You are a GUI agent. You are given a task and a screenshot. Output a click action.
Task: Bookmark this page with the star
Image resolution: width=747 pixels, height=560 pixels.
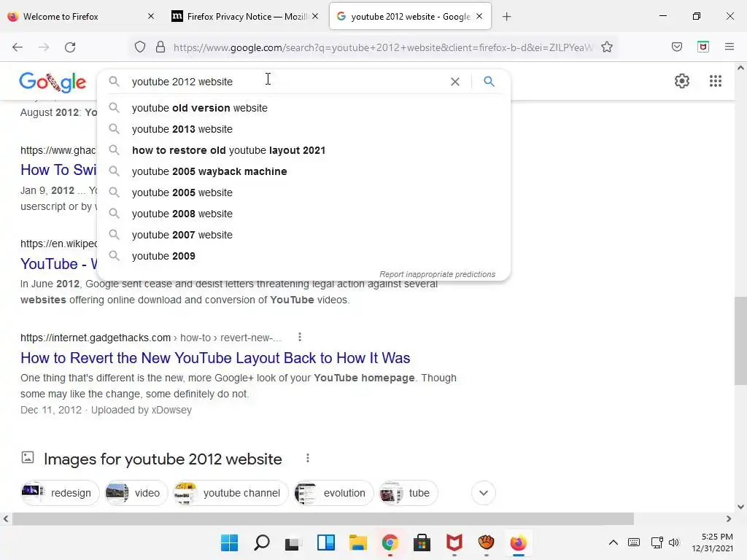tap(606, 47)
